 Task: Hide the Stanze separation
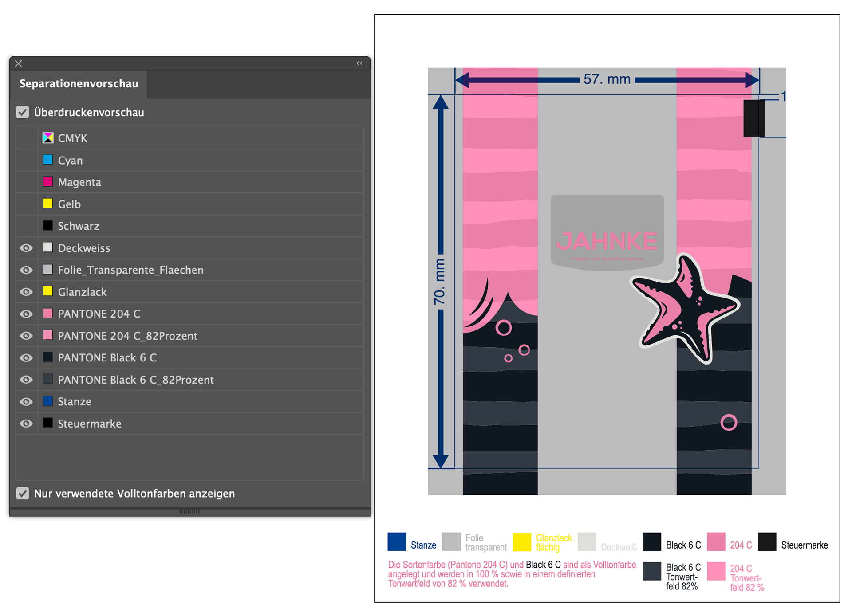(26, 402)
